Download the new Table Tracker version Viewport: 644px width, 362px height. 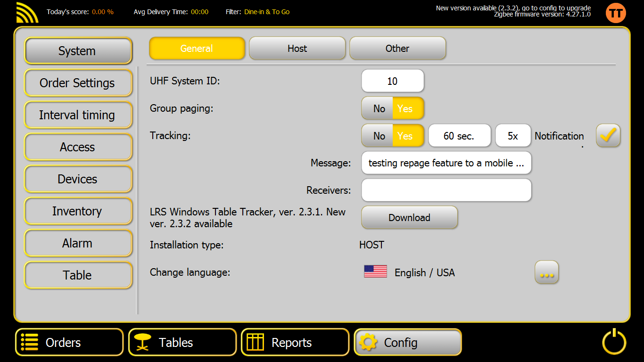click(x=409, y=217)
